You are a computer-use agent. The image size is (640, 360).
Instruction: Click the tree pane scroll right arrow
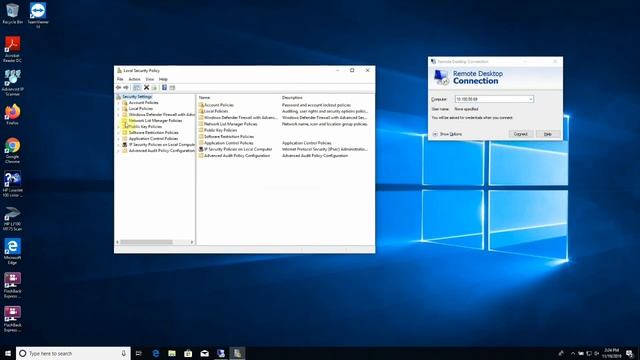point(192,242)
